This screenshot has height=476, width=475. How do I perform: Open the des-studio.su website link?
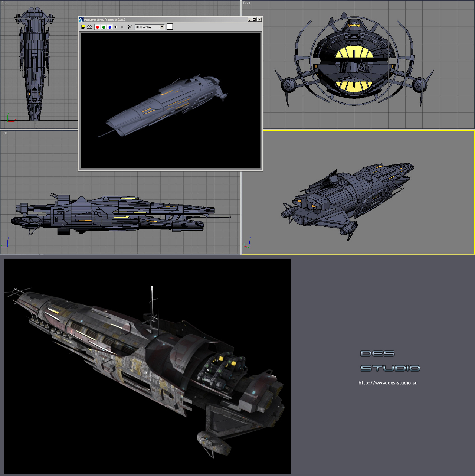[x=388, y=383]
